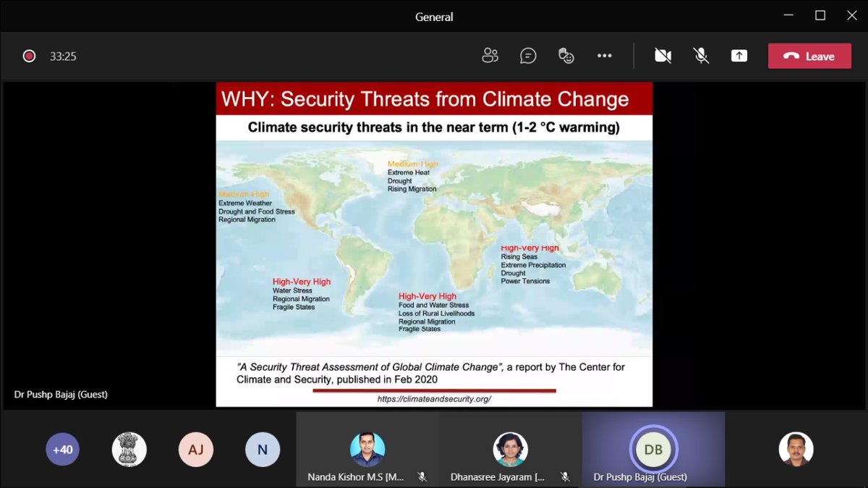
Task: Open more actions to reveal meeting options
Action: pos(605,55)
